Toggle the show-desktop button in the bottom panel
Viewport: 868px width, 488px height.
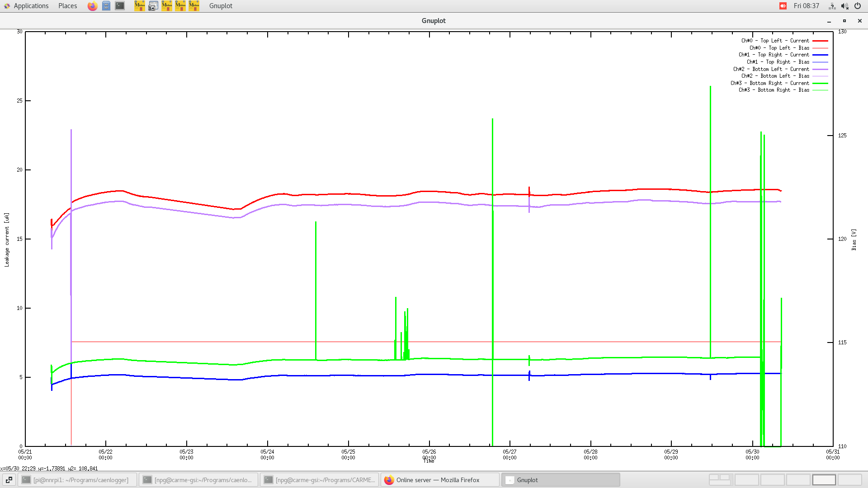pos(9,480)
